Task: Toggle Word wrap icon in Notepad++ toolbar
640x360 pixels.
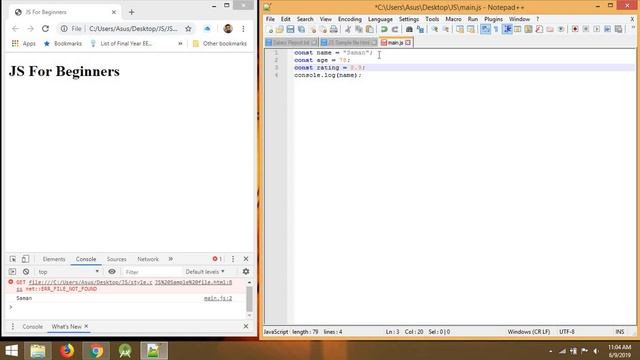Action: click(485, 29)
